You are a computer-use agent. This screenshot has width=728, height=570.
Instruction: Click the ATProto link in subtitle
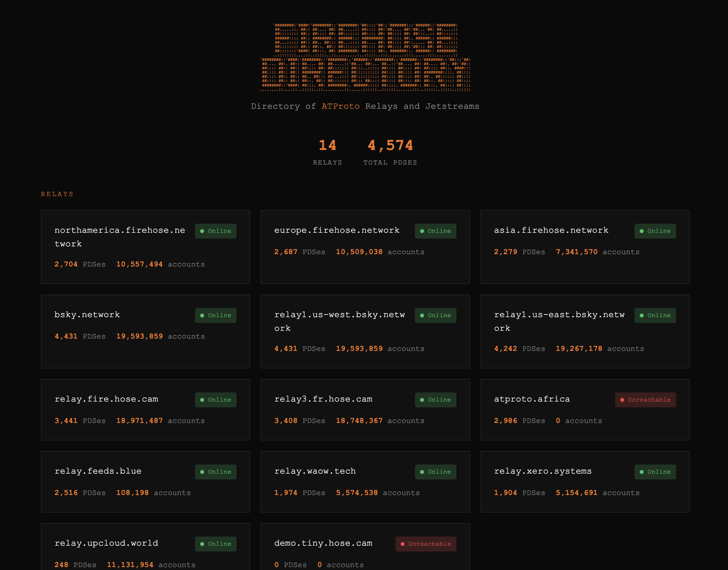coord(340,106)
